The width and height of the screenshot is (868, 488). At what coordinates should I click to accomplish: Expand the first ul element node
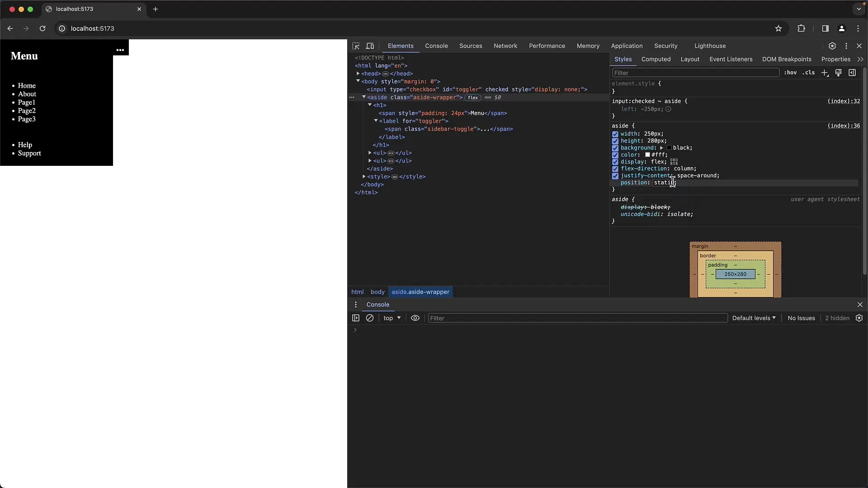370,153
